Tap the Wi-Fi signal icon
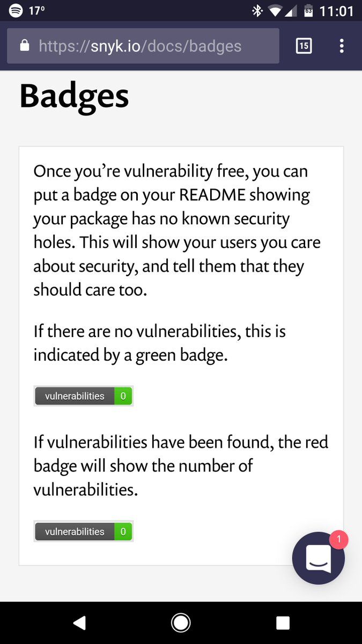 click(276, 10)
